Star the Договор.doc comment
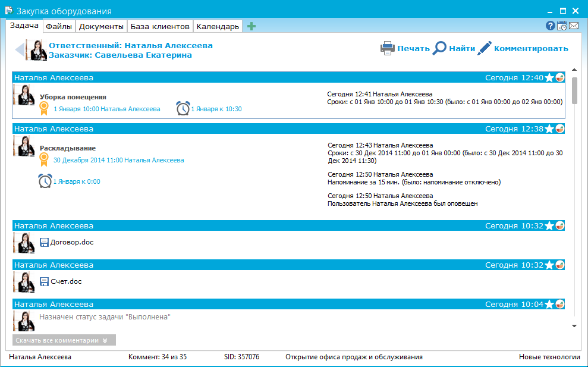This screenshot has width=588, height=367. pyautogui.click(x=549, y=225)
